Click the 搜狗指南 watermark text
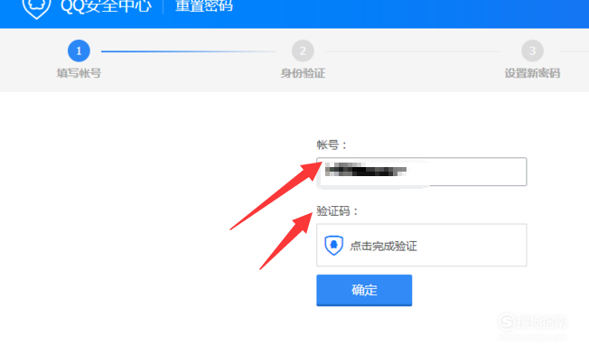The height and width of the screenshot is (364, 589). coord(542,322)
